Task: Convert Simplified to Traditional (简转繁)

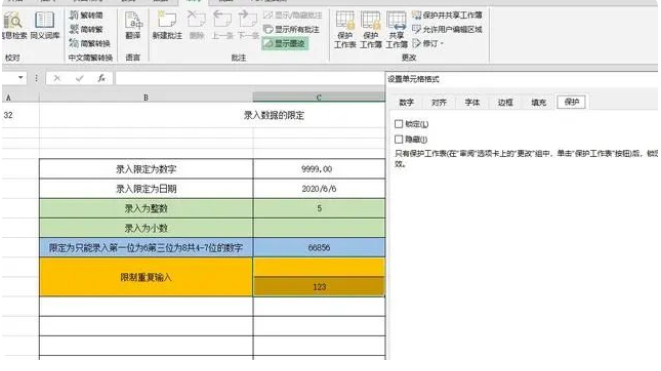Action: (86, 30)
